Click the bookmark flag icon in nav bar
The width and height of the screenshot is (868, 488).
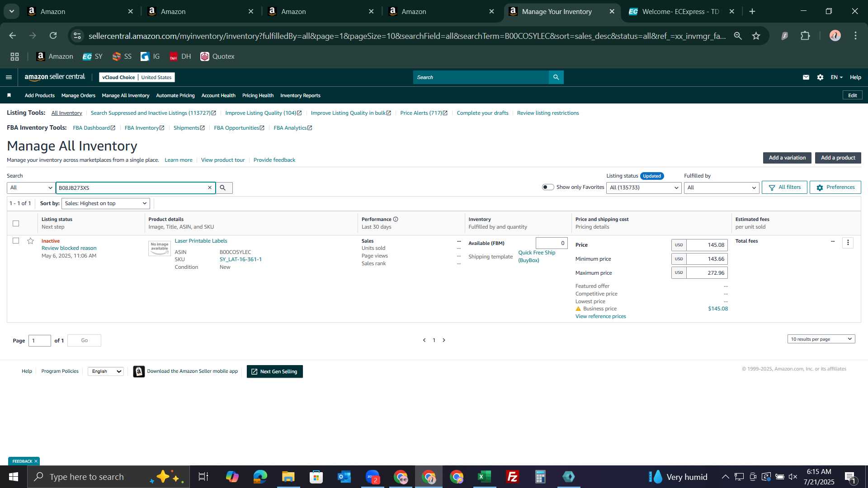click(x=9, y=95)
